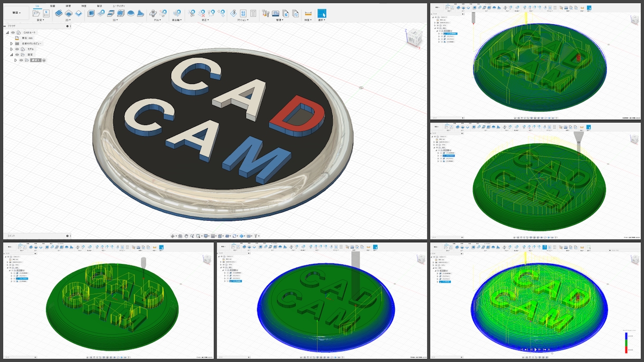
Task: Expand the モデル tree node
Action: 11,49
